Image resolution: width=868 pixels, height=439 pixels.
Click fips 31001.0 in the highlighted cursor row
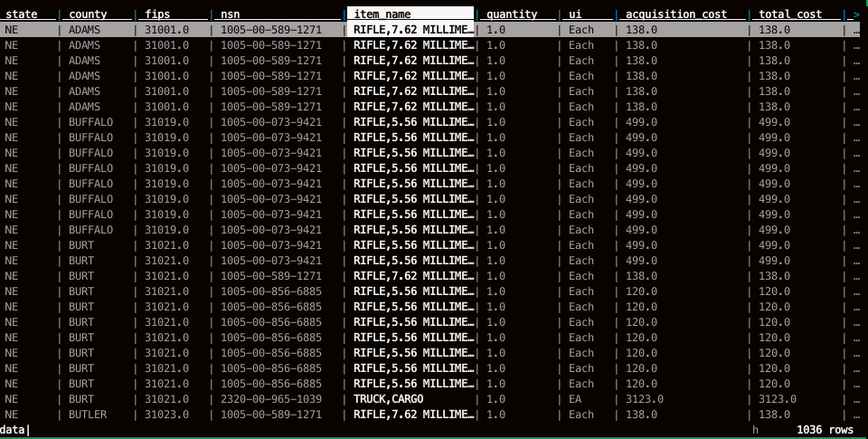166,29
